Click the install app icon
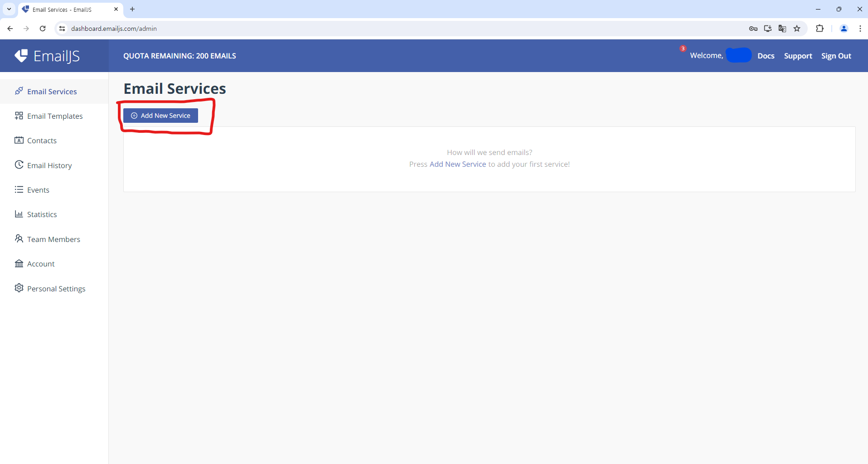Viewport: 868px width, 464px height. point(768,29)
